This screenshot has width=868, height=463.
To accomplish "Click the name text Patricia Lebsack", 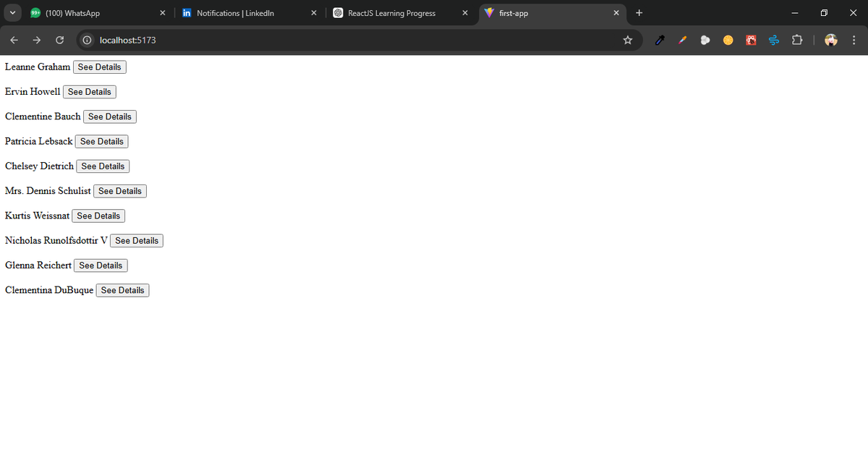I will pos(39,141).
